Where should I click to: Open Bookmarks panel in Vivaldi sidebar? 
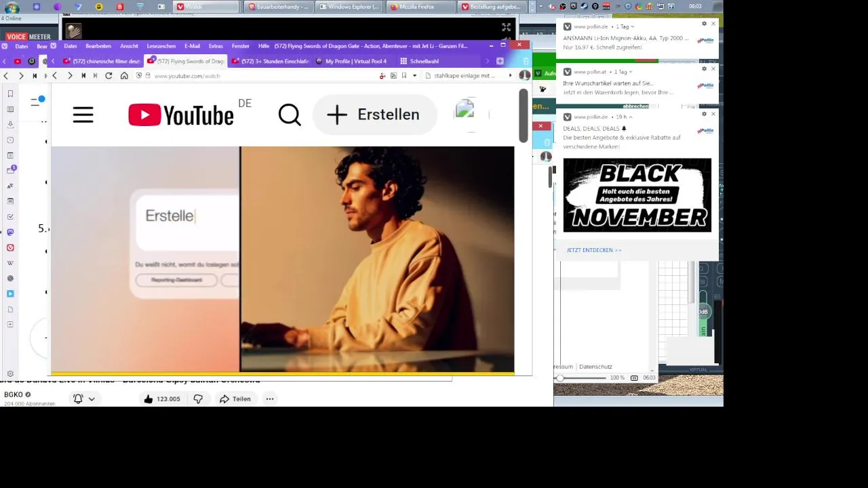tap(10, 94)
